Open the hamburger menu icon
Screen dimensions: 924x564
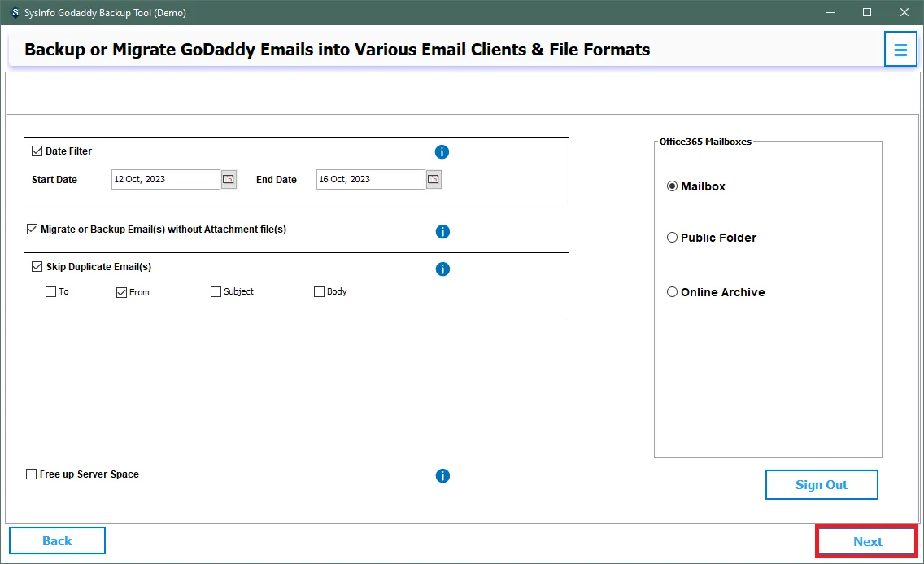coord(900,50)
